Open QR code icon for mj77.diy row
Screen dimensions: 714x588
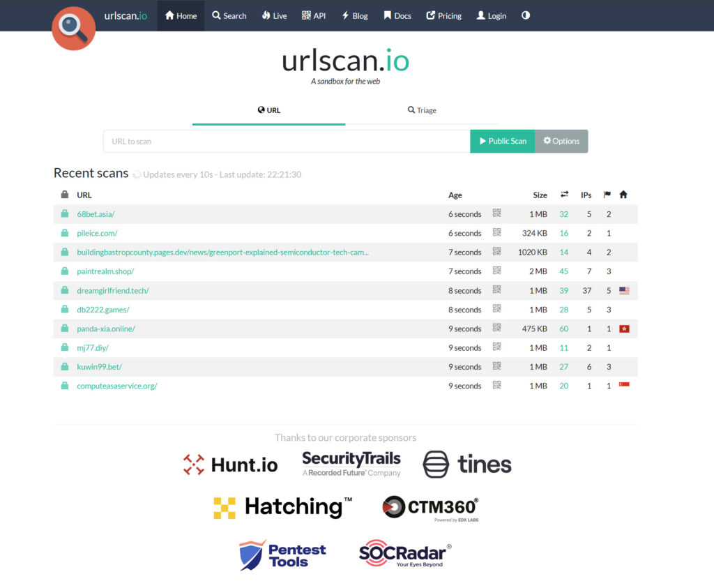click(x=496, y=347)
